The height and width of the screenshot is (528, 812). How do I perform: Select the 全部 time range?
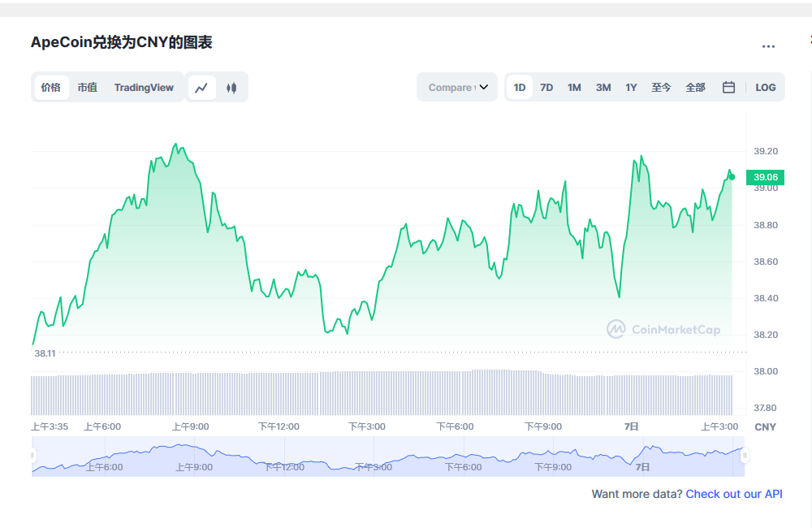coord(695,88)
